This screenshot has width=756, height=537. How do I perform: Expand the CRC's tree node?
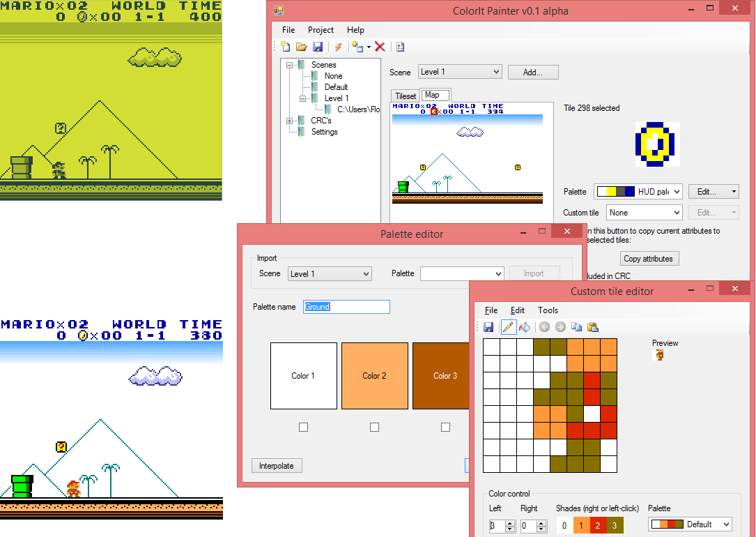click(289, 121)
